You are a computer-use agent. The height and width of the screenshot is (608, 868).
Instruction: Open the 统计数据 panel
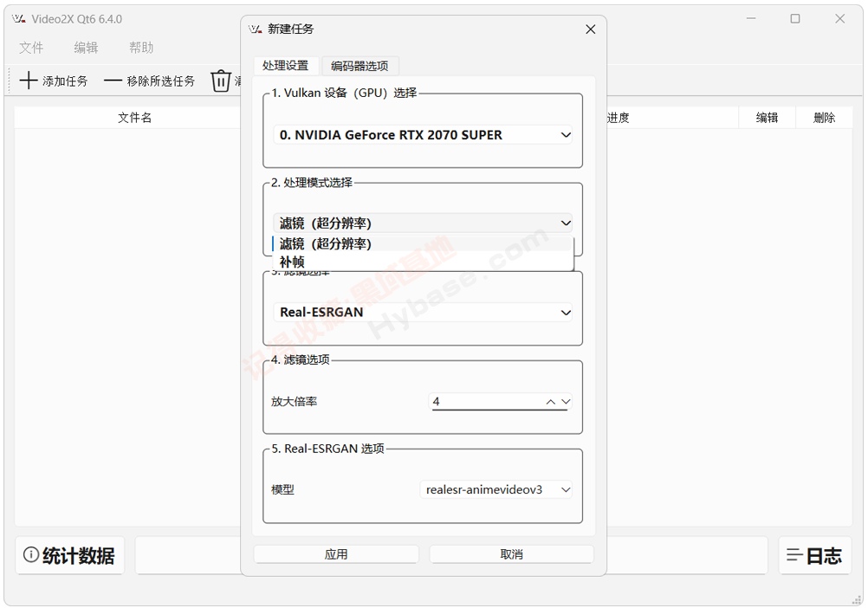[70, 555]
